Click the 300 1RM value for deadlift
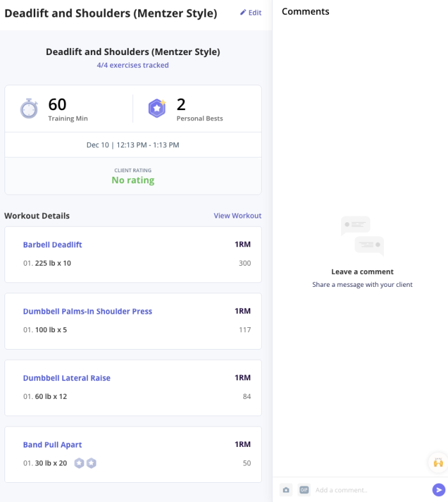The width and height of the screenshot is (448, 502). click(244, 263)
